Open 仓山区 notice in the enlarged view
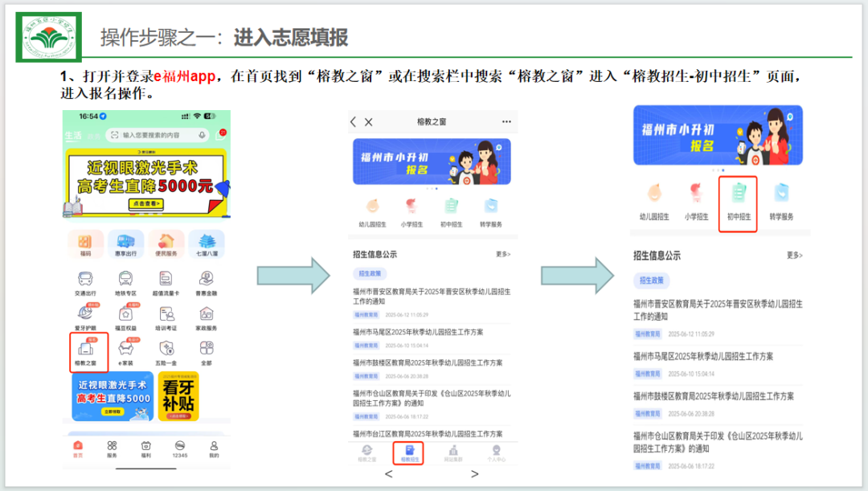The width and height of the screenshot is (868, 491). 718,442
